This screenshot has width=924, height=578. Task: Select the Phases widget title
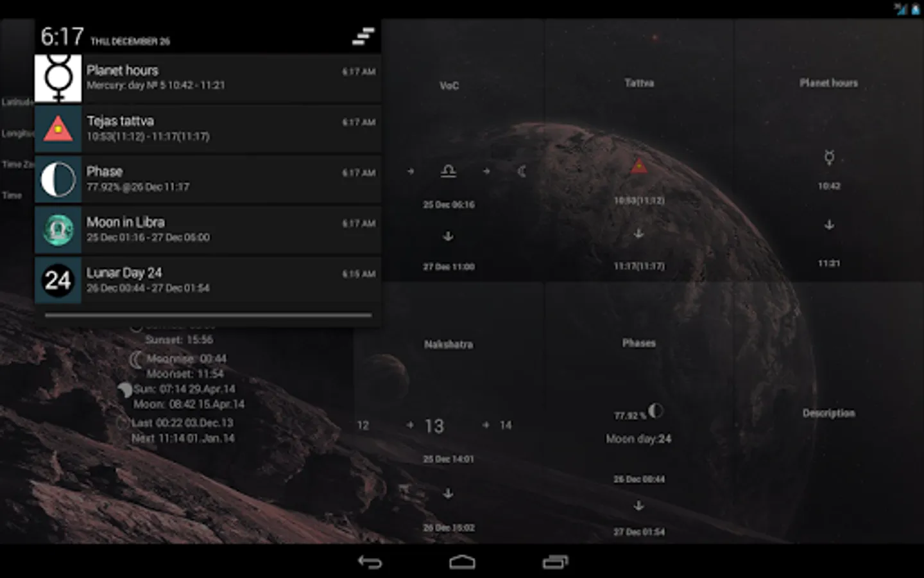[x=639, y=344]
